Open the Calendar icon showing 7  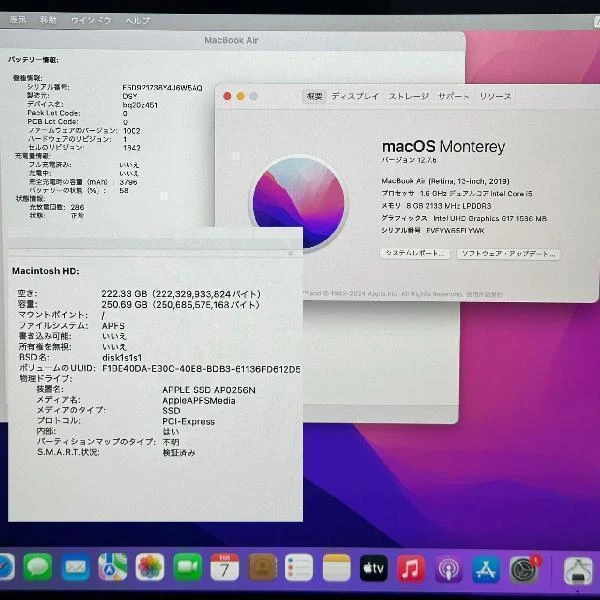225,567
